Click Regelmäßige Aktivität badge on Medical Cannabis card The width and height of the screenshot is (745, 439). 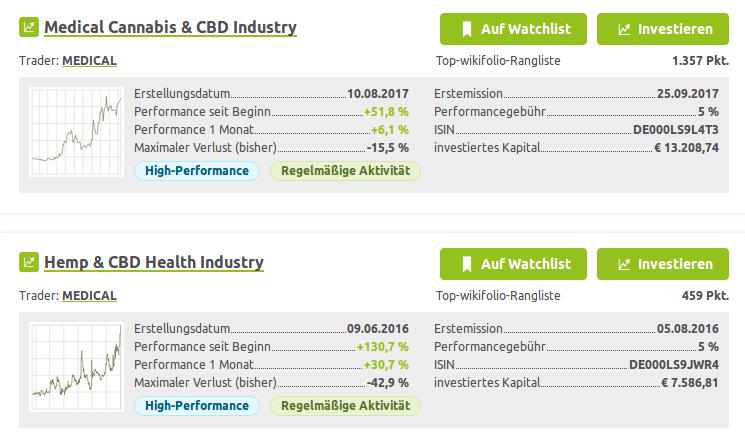[345, 171]
